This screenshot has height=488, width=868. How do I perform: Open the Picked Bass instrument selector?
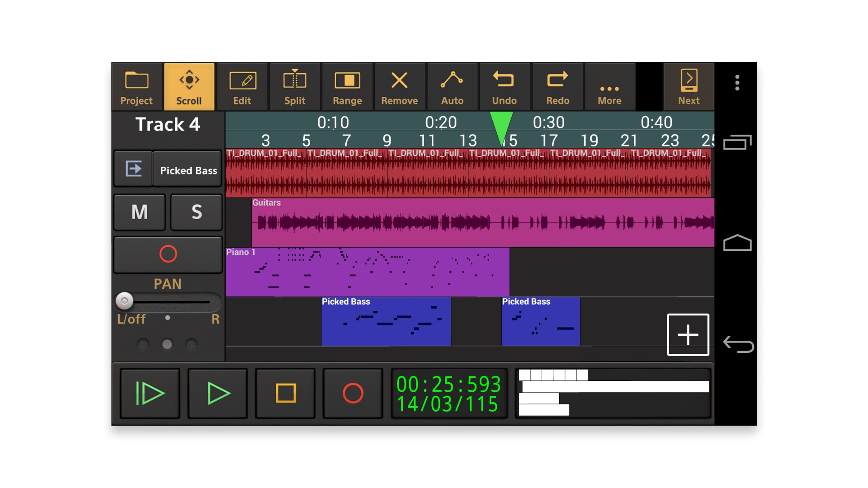(x=188, y=169)
